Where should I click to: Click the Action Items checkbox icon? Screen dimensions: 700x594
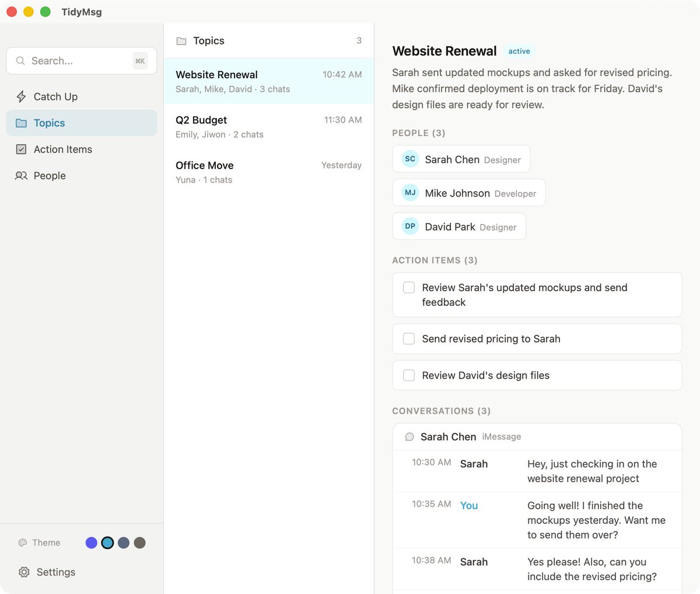[x=21, y=149]
